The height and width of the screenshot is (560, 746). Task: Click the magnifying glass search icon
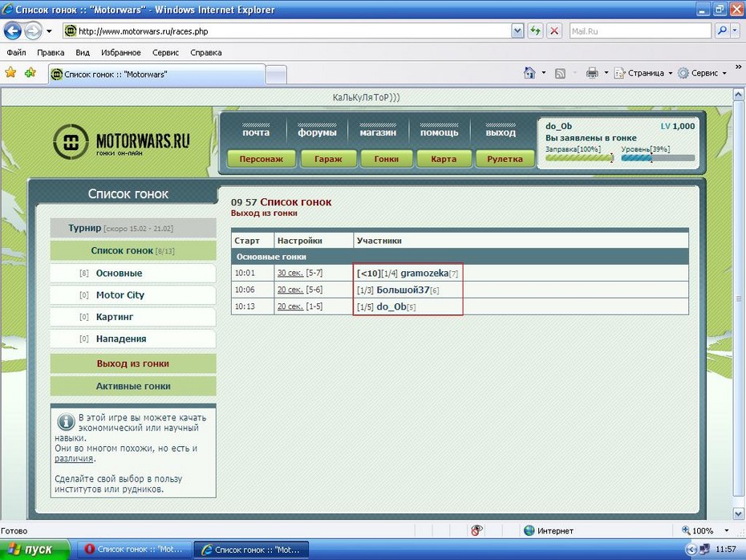(722, 31)
